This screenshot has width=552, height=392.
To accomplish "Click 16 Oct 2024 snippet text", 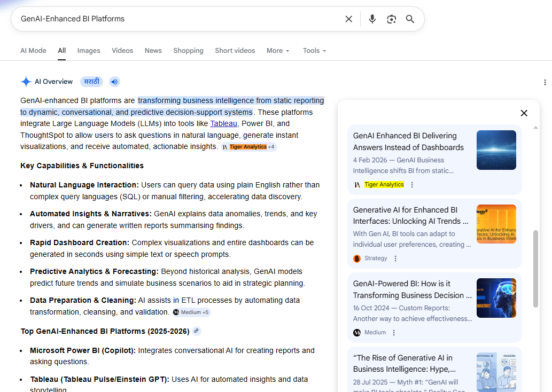I will pos(413,313).
